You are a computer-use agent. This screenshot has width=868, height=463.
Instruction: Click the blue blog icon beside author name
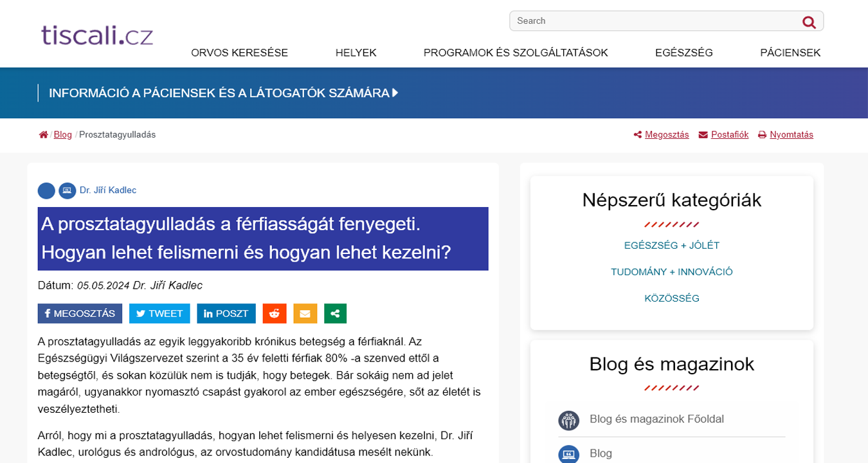[68, 190]
